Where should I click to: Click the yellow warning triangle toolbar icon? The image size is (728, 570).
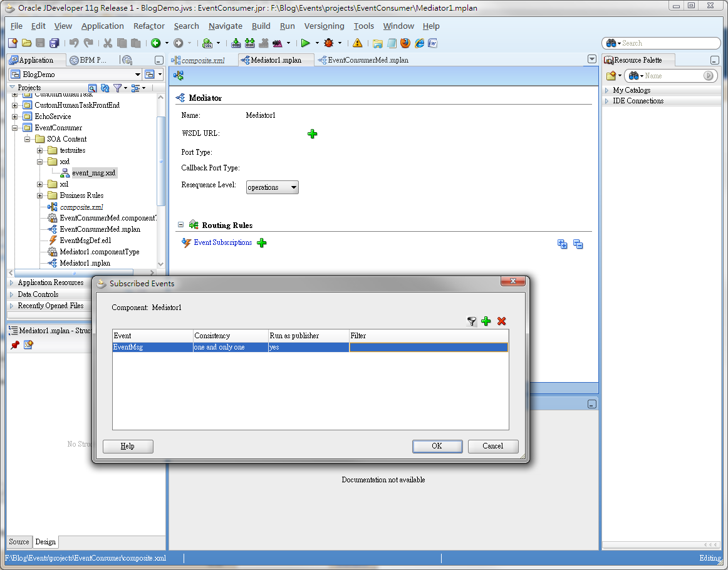point(358,43)
